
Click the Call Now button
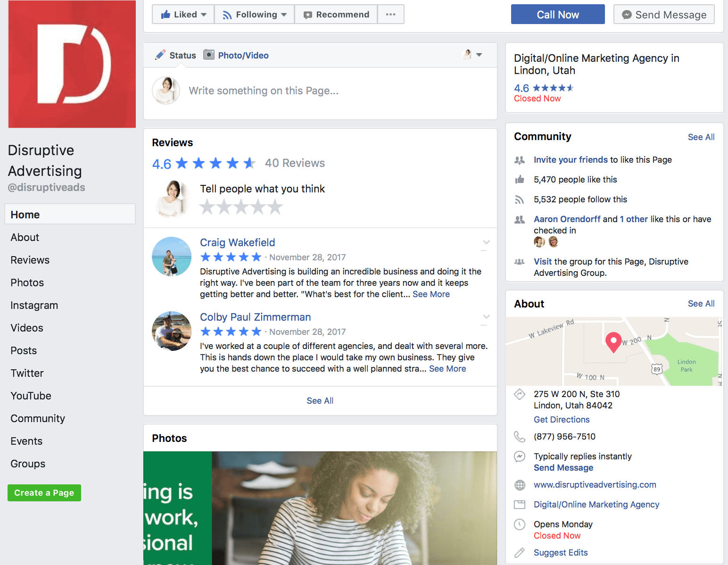coord(558,14)
